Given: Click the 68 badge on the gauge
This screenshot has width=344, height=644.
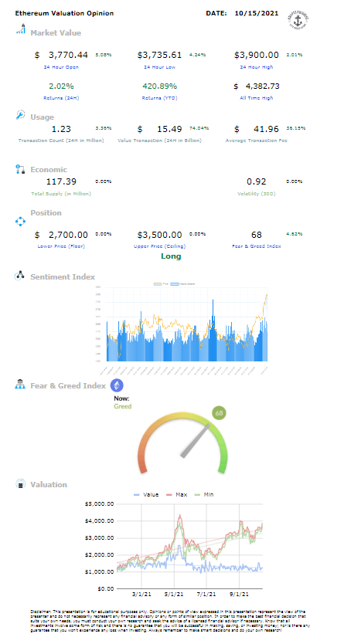Looking at the screenshot, I should (x=219, y=413).
